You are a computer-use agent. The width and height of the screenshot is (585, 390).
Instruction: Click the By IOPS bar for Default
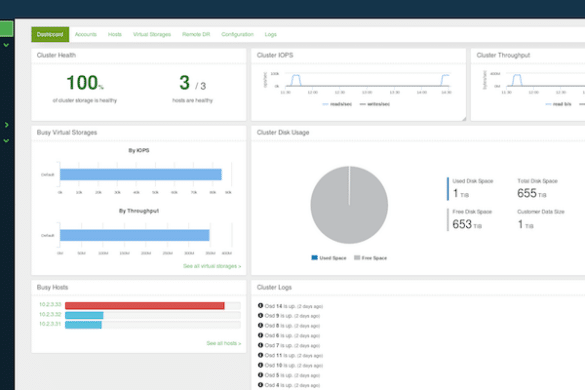141,174
